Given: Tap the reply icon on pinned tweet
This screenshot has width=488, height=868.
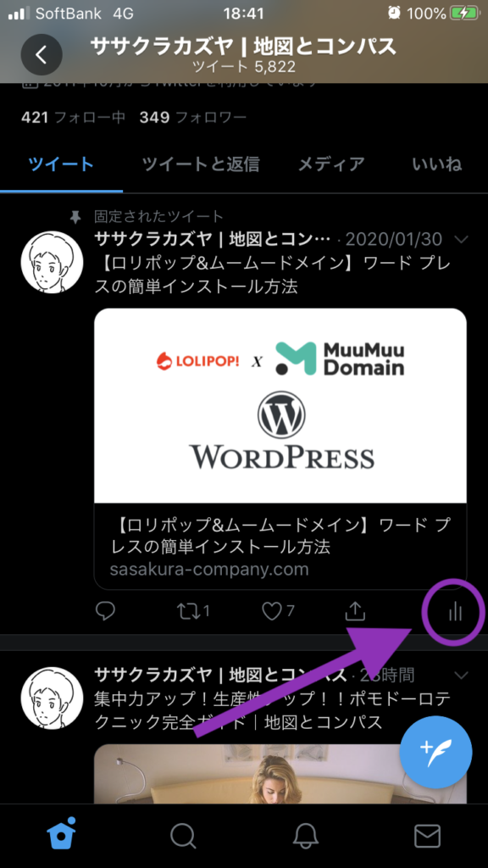Looking at the screenshot, I should pyautogui.click(x=105, y=611).
